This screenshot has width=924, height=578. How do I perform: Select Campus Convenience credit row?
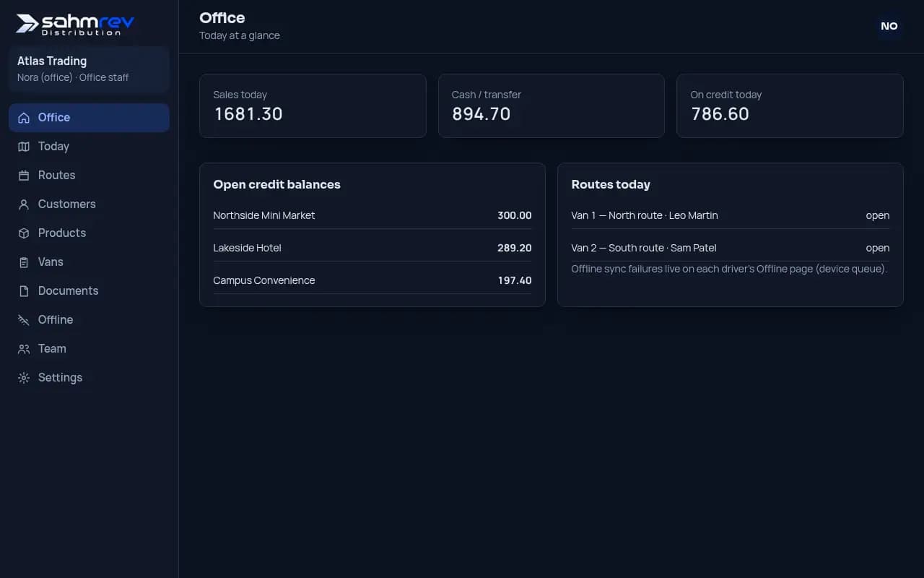click(372, 280)
